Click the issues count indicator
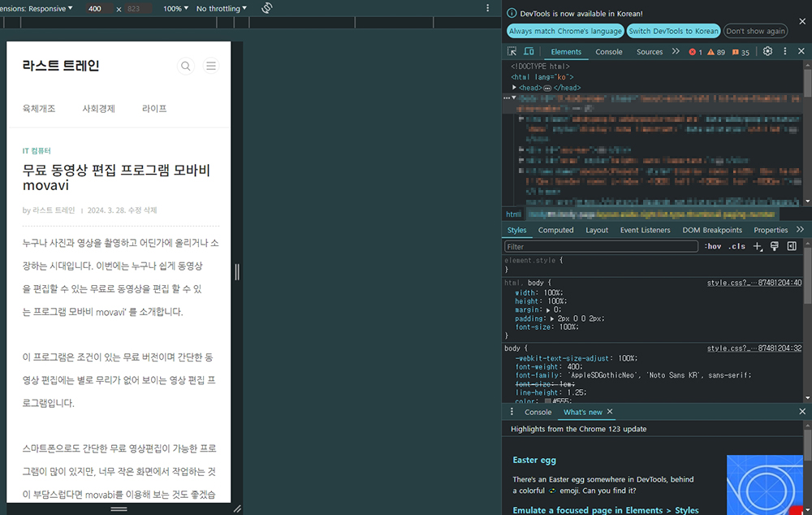 point(741,52)
